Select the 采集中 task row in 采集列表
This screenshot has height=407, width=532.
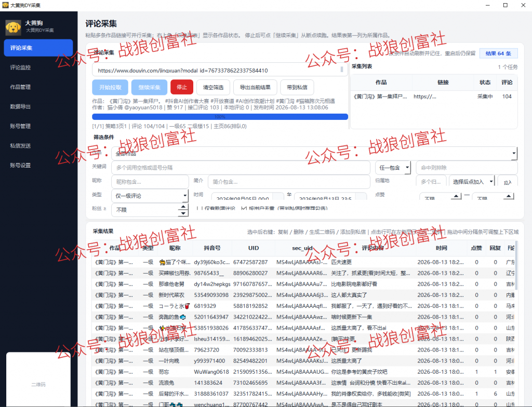(x=434, y=97)
